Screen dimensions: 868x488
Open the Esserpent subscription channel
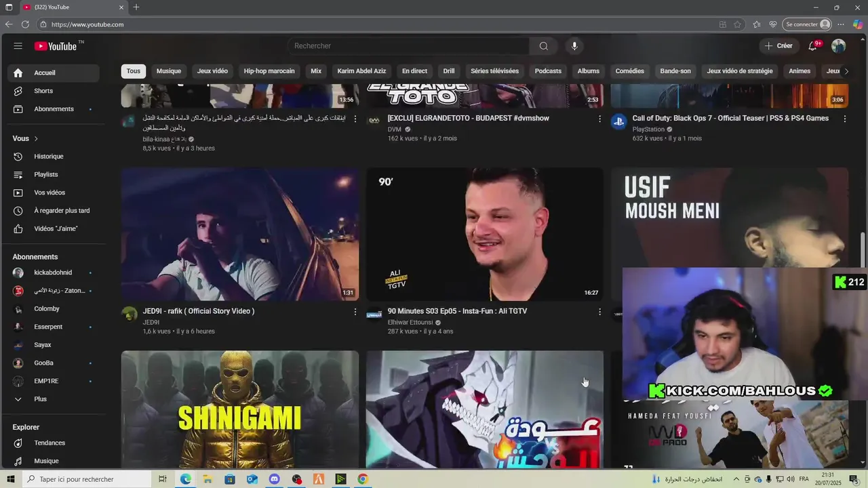54,327
